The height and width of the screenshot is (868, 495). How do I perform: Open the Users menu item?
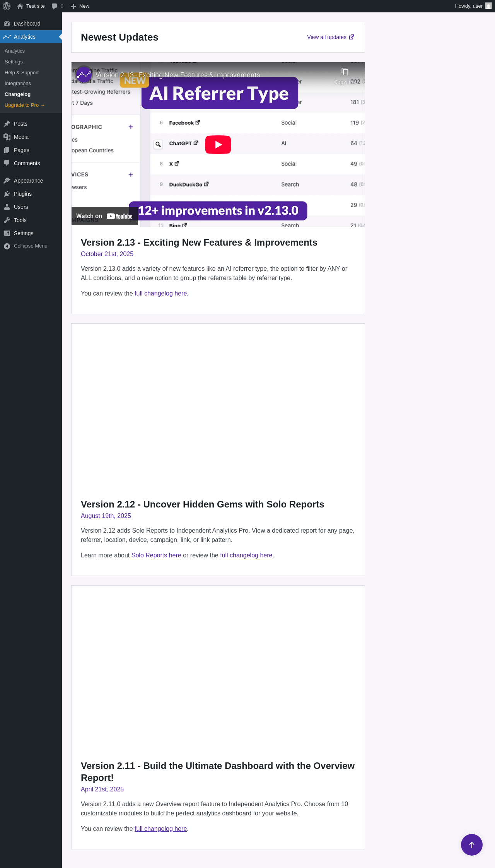(x=31, y=207)
